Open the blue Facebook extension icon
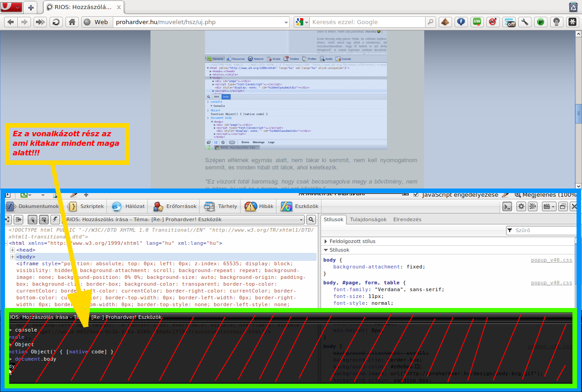This screenshot has height=392, width=582. 461,22
